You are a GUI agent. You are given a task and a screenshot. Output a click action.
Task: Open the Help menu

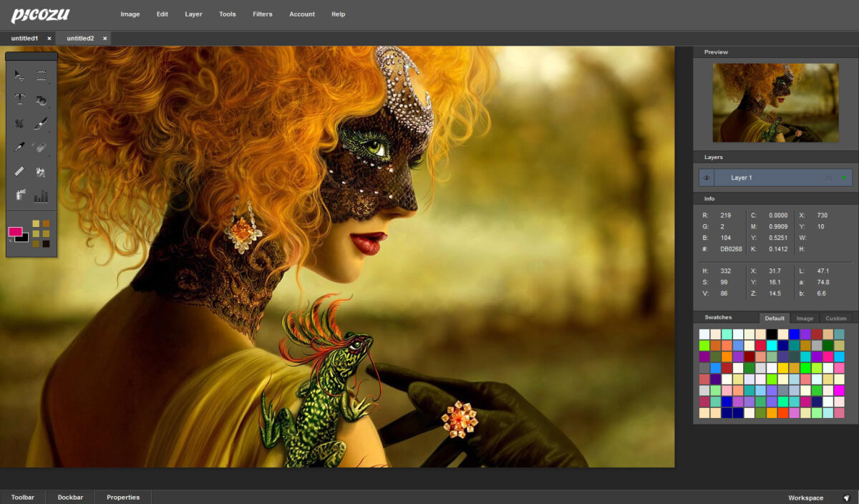pyautogui.click(x=339, y=14)
